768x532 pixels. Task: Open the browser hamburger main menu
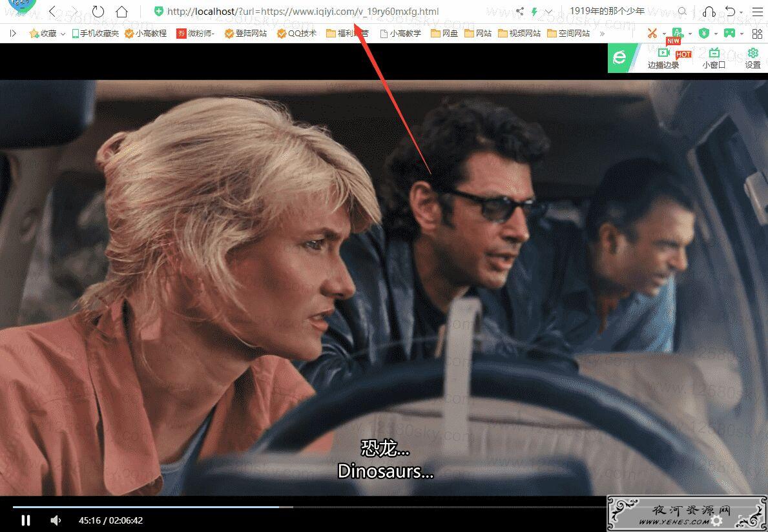tap(757, 11)
